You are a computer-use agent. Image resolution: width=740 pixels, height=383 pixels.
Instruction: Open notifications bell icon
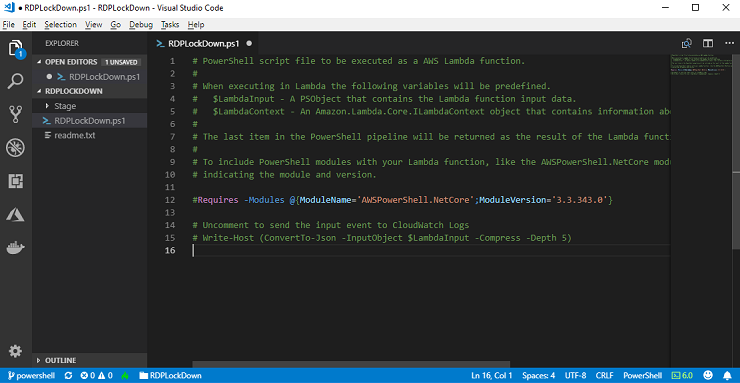(727, 375)
